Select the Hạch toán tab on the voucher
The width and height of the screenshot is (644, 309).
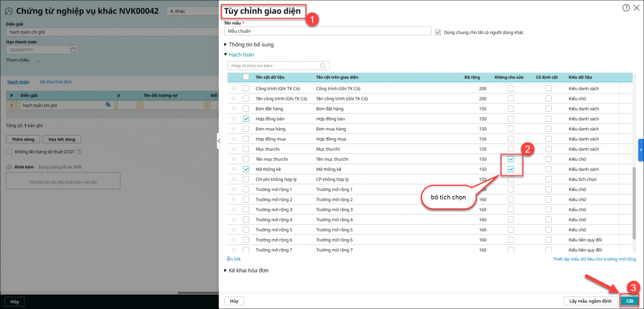tap(18, 82)
